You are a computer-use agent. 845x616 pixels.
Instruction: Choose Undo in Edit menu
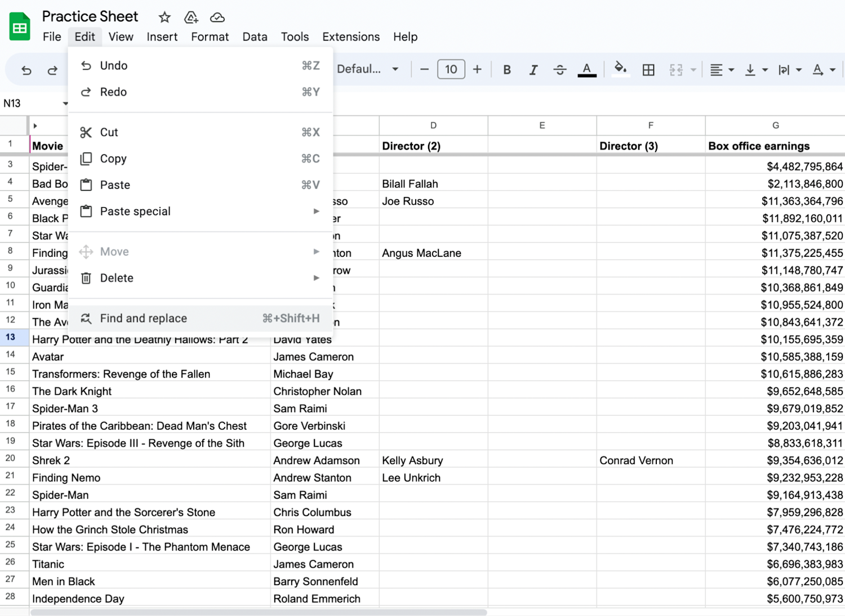201,65
